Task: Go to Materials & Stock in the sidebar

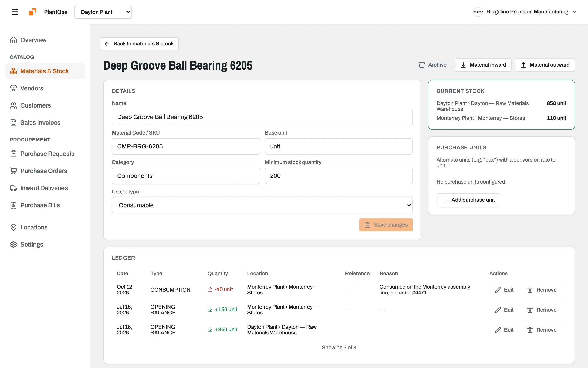Action: 45,71
